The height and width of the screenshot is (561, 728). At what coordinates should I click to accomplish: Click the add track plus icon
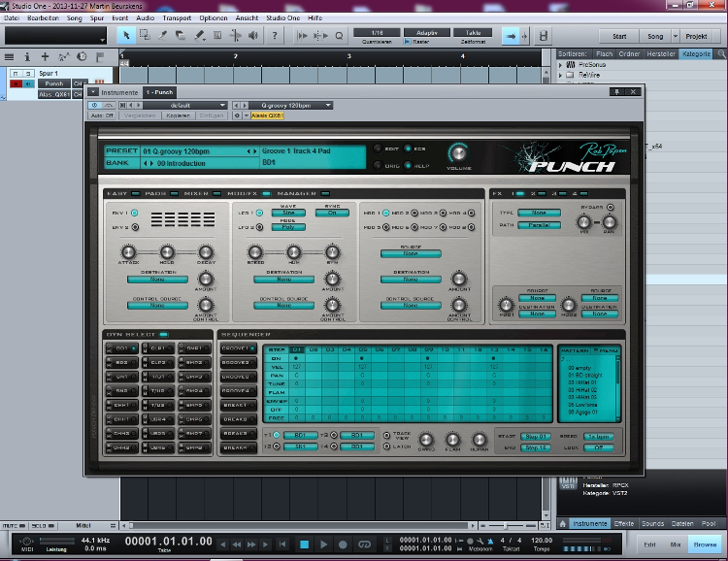(45, 56)
